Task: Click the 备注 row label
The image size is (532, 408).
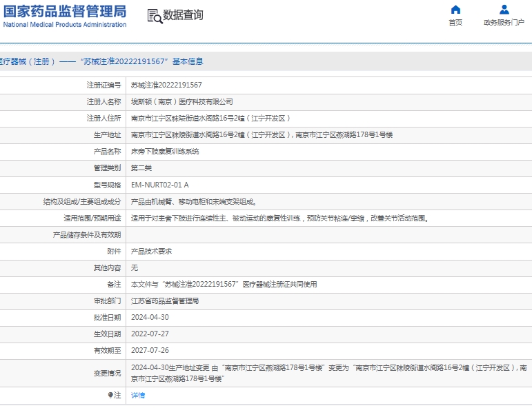Action: (x=114, y=285)
